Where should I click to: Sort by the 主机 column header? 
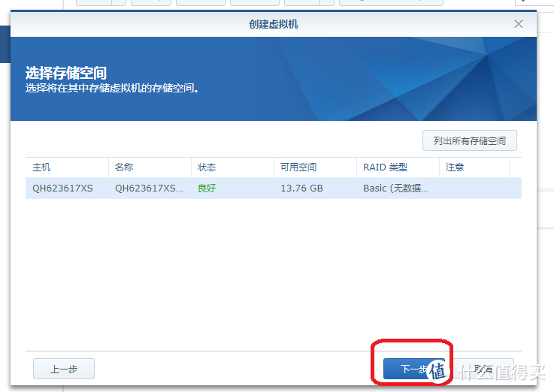point(67,167)
